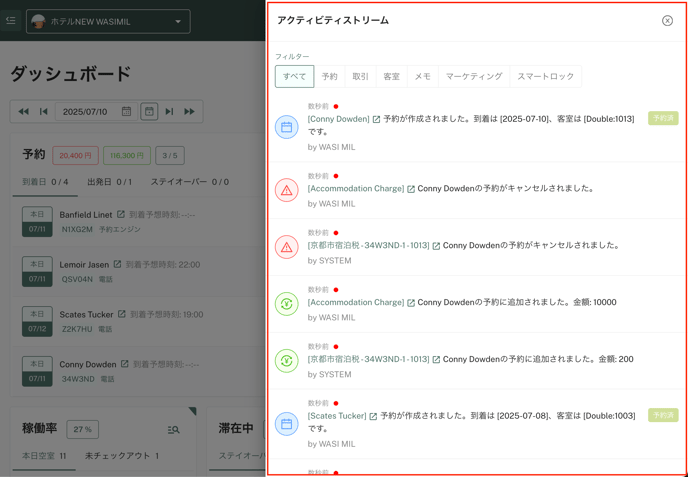This screenshot has height=477, width=688.
Task: Open occupancy search list icon
Action: [x=173, y=430]
